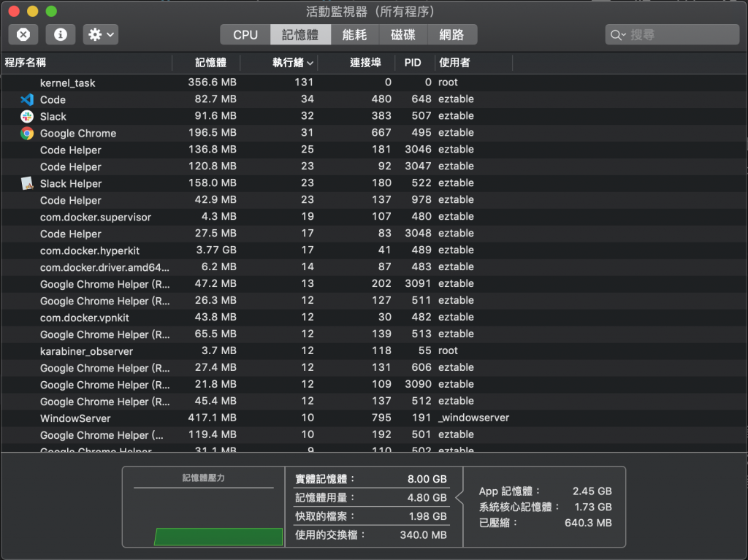Sort by 記憶體 column header
748x560 pixels.
click(206, 63)
